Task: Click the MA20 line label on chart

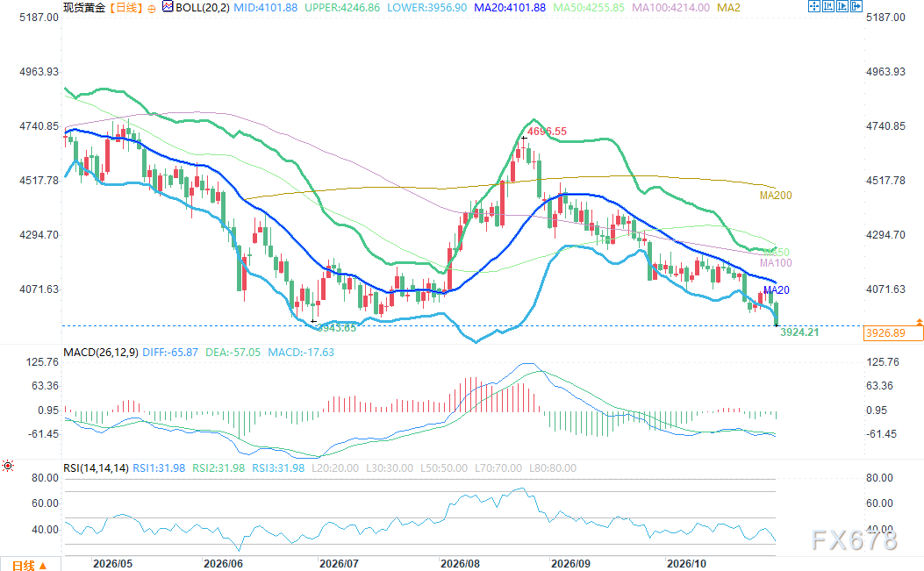Action: (x=776, y=290)
